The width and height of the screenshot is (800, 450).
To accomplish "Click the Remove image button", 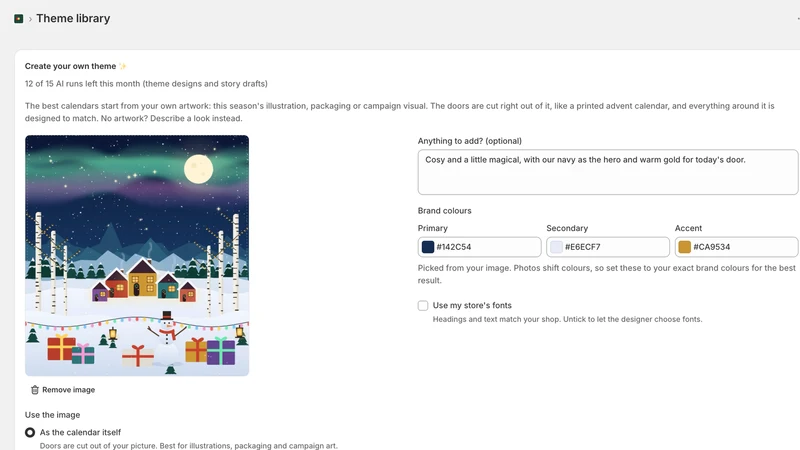I will click(63, 390).
